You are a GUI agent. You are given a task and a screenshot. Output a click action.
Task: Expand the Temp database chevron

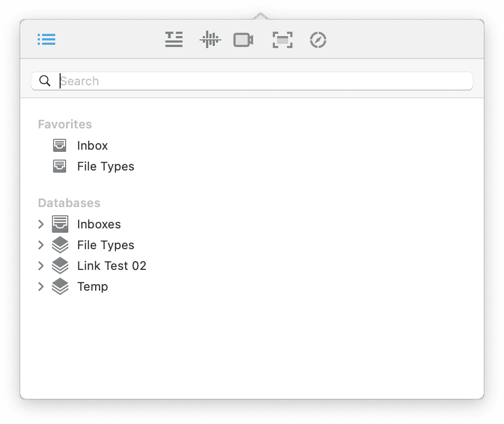coord(41,286)
